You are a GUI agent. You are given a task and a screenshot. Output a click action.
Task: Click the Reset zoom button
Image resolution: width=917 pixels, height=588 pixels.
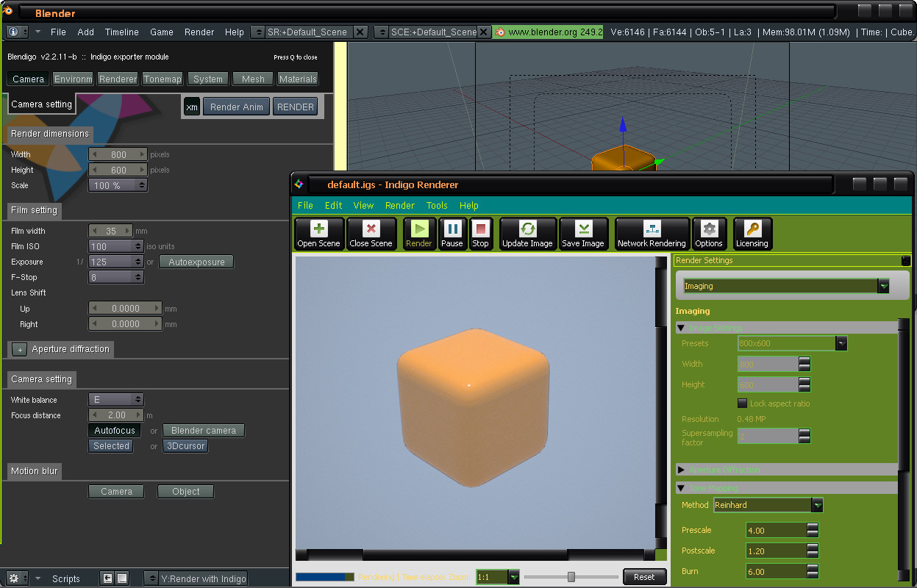coord(644,577)
